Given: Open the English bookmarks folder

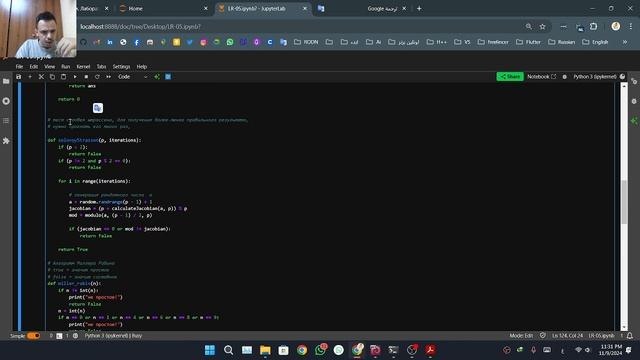Looking at the screenshot, I should tap(595, 42).
